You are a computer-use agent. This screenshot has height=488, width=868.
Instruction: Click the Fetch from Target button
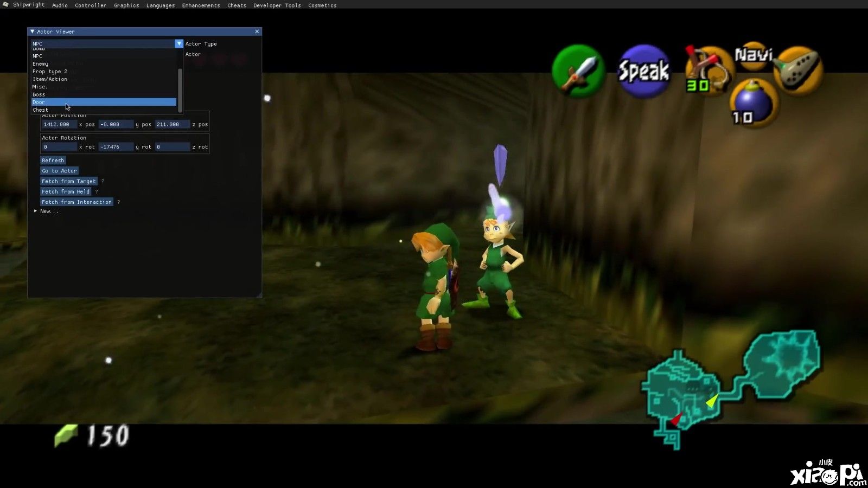(69, 181)
